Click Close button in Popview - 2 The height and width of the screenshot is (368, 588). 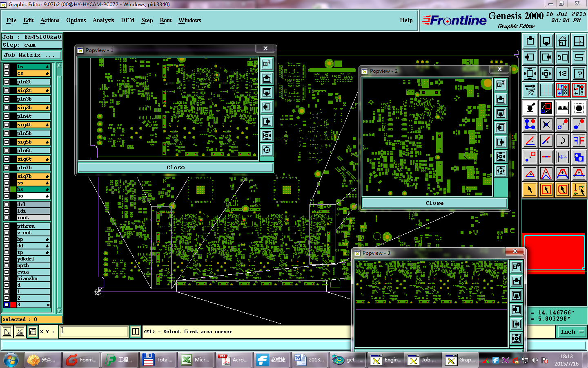tap(434, 203)
